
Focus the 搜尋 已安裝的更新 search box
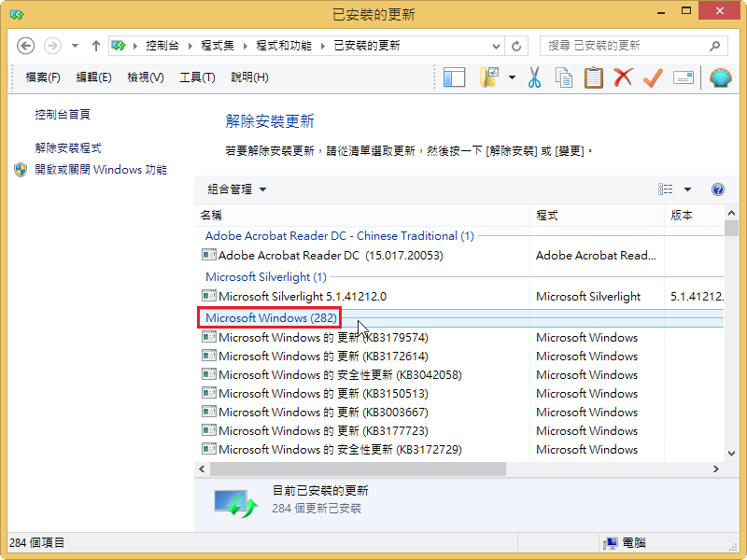coord(634,46)
